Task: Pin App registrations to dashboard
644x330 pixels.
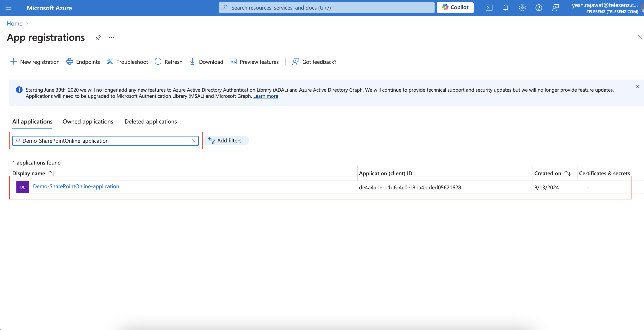Action: (98, 38)
